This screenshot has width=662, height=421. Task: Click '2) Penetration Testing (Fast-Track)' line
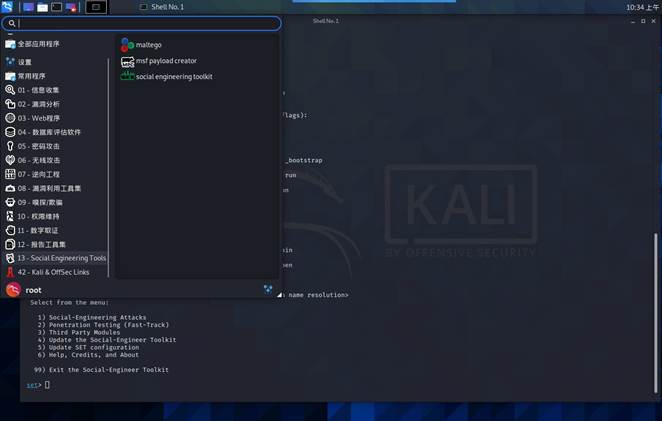(x=103, y=325)
